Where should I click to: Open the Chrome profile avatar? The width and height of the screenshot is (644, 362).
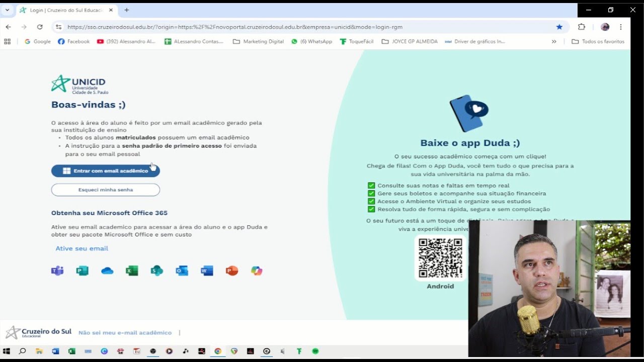605,27
